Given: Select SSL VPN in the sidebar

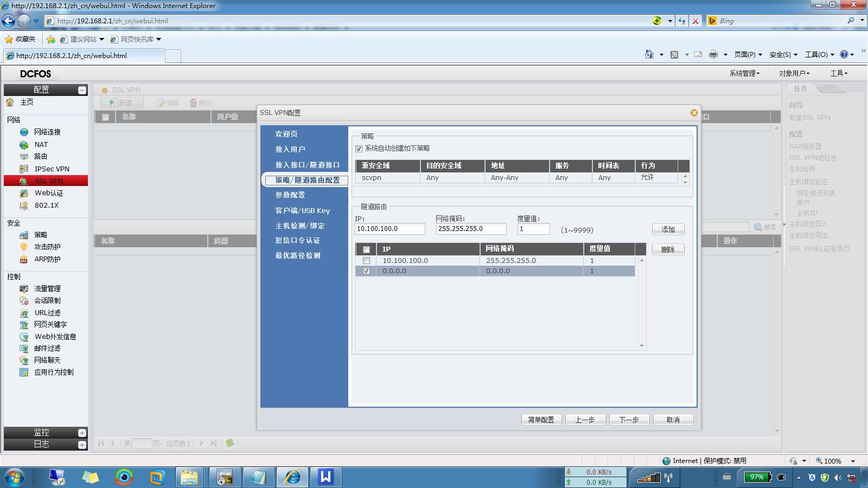Looking at the screenshot, I should [46, 181].
